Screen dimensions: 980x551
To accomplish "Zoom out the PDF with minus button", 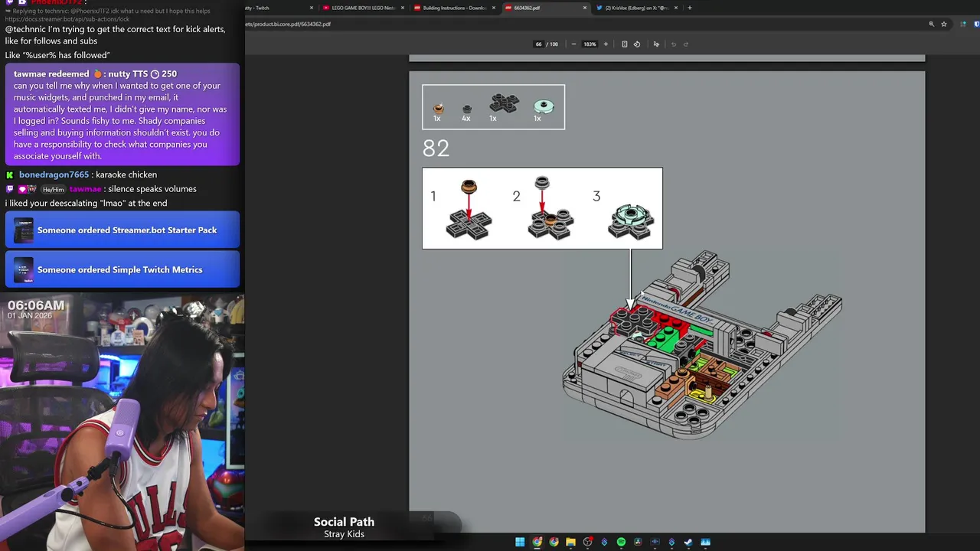I will [573, 44].
